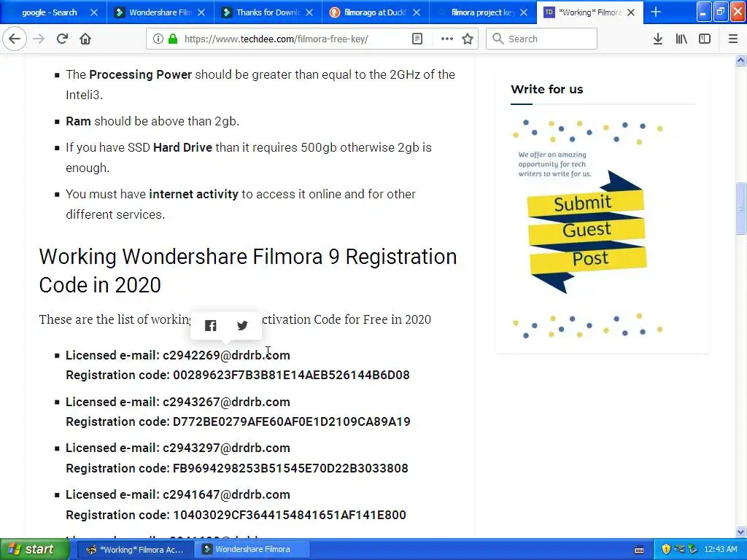Close the google - Search tab

point(94,12)
